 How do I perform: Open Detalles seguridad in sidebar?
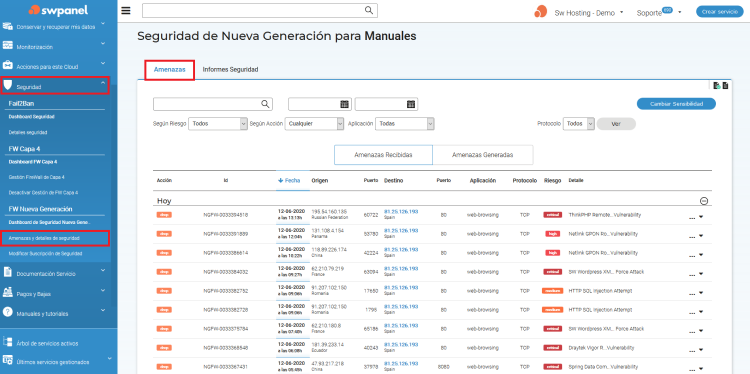coord(28,132)
